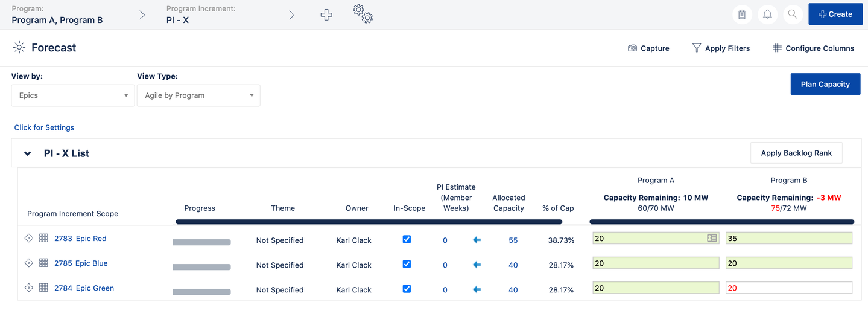Uncheck In-Scope for Epic Red
The width and height of the screenshot is (868, 328).
[407, 239]
